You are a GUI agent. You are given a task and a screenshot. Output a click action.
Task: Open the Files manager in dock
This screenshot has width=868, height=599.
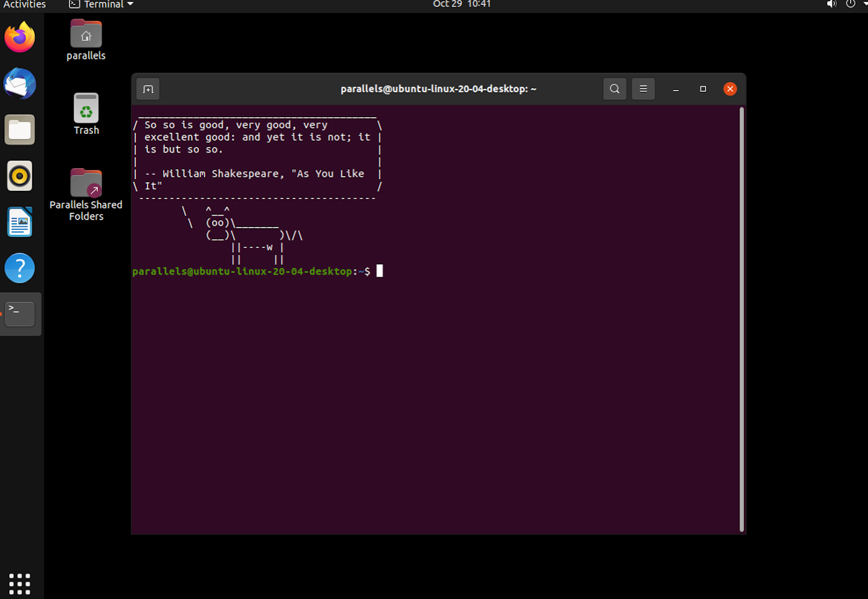[x=20, y=130]
